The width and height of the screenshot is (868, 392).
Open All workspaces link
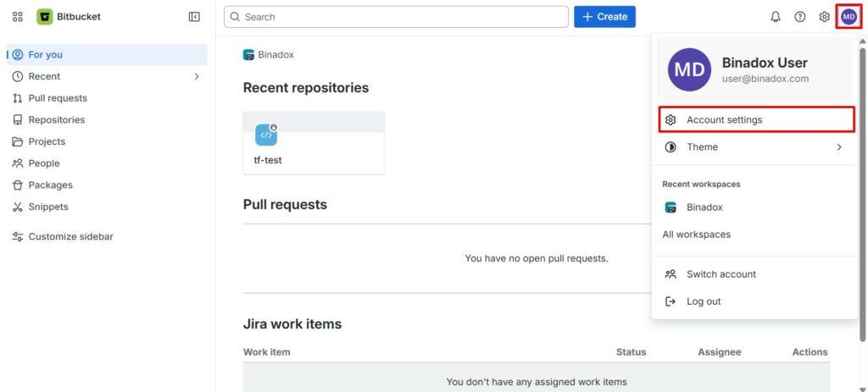[696, 235]
